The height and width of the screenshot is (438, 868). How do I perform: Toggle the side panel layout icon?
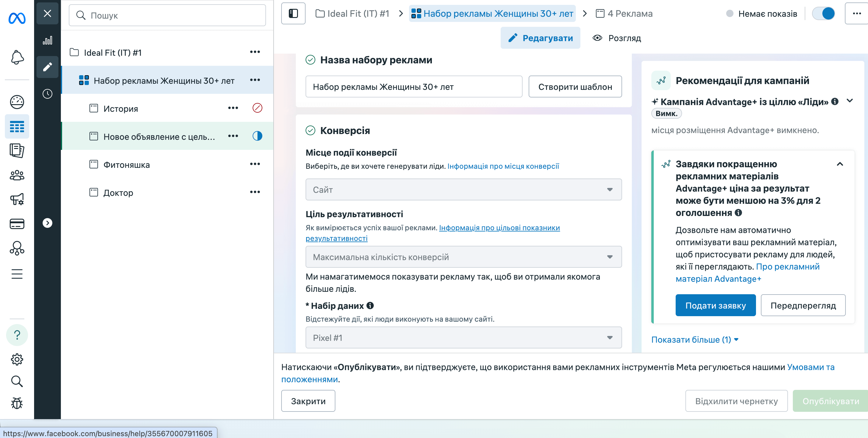[x=293, y=13]
